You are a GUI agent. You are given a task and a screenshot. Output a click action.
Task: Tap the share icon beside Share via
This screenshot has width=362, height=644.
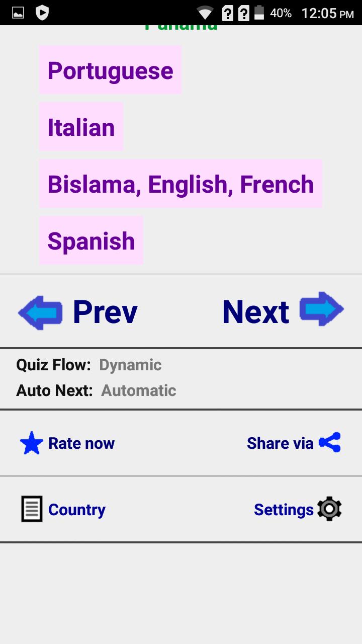click(x=330, y=443)
